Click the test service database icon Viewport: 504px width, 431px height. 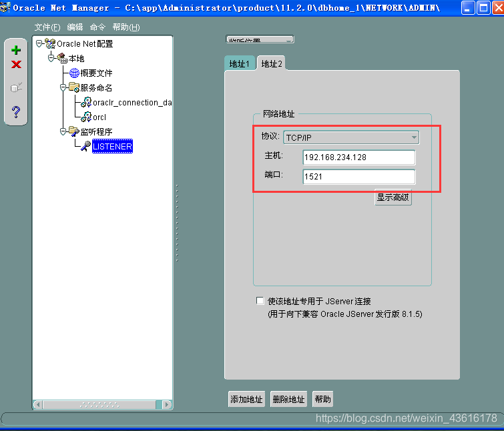pos(16,87)
